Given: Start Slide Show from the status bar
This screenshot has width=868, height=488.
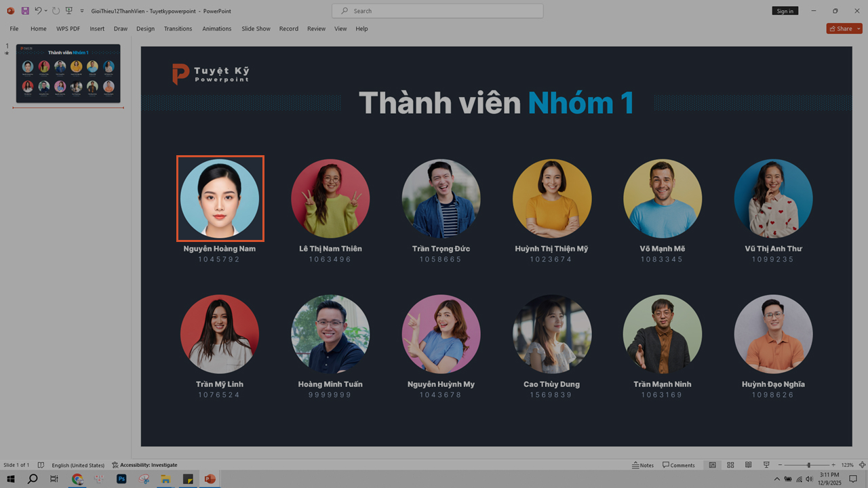Looking at the screenshot, I should (x=766, y=465).
